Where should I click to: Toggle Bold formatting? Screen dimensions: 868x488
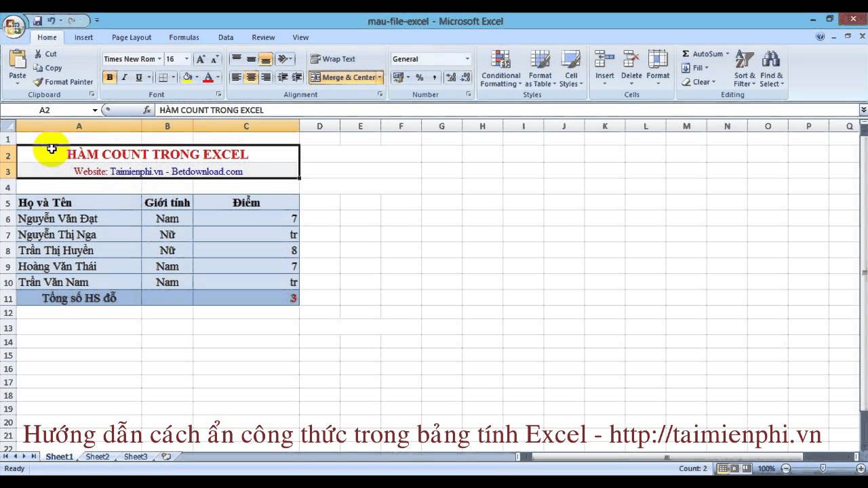[109, 77]
